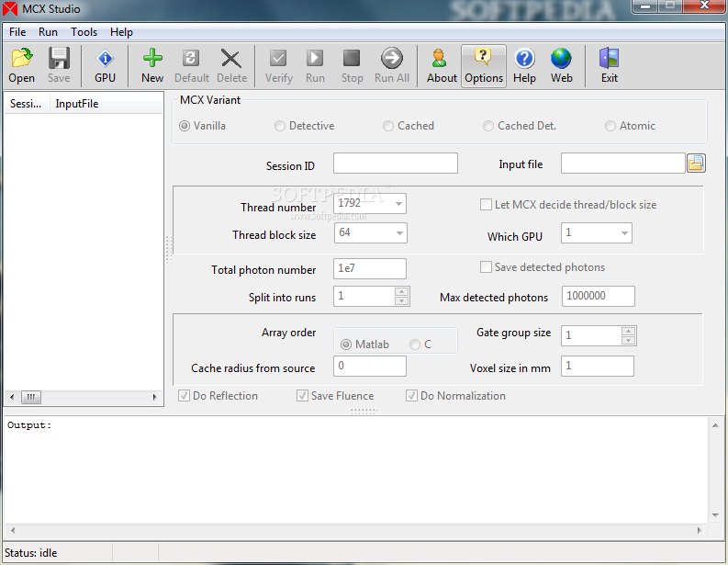Click the Run All arrow icon
This screenshot has height=565, width=728.
coord(392,65)
